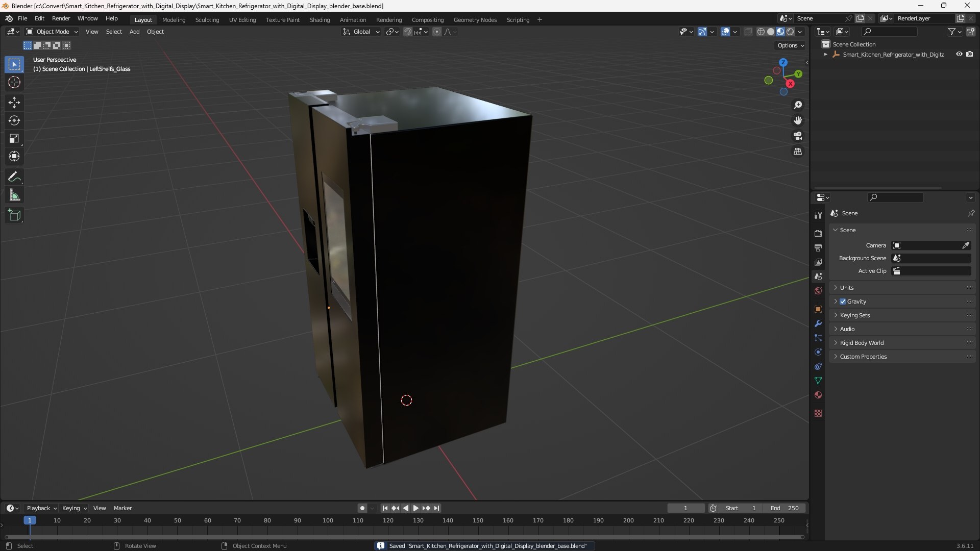Activate the Move tool
980x551 pixels.
(14, 102)
